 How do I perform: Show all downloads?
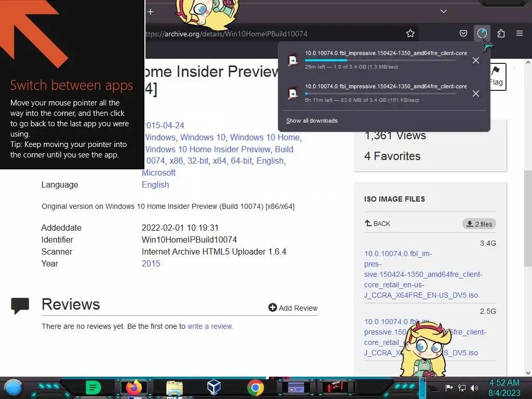click(x=312, y=121)
